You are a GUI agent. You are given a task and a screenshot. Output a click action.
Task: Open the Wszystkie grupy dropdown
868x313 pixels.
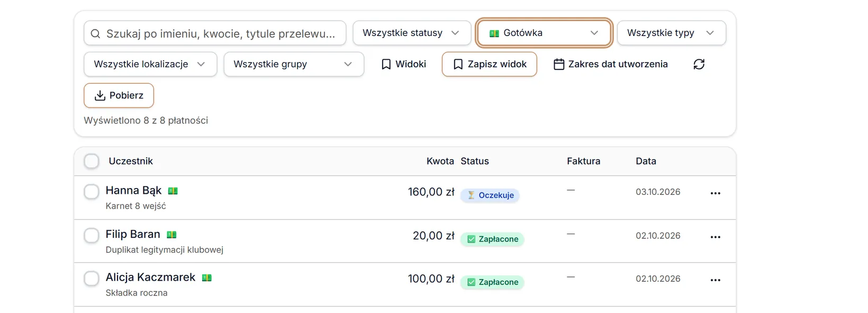click(294, 64)
